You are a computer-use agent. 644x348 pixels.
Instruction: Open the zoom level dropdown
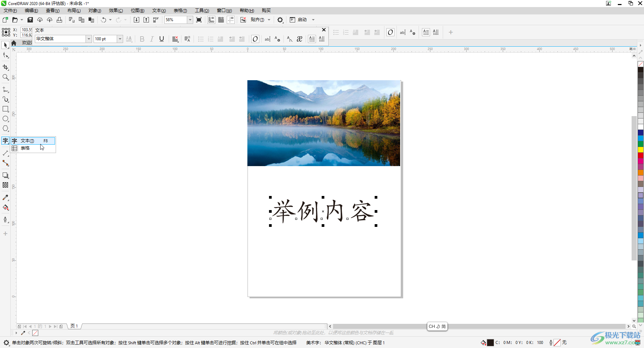pos(190,20)
